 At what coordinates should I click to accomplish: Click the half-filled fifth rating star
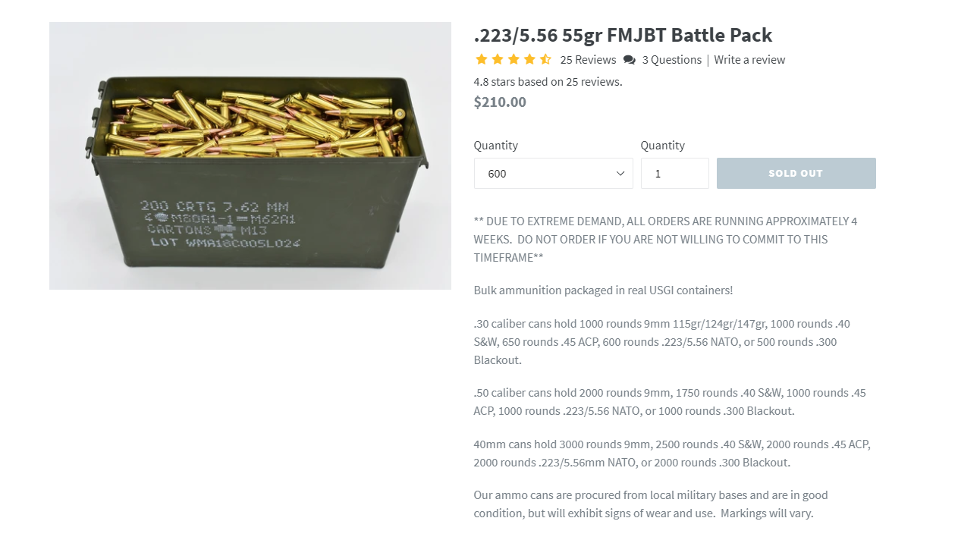coord(545,59)
